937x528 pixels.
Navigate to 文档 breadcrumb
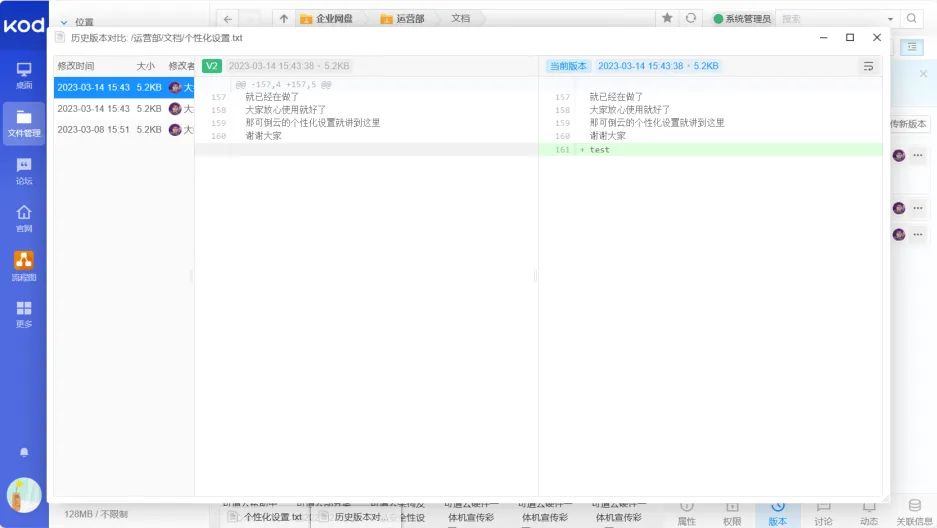[460, 19]
